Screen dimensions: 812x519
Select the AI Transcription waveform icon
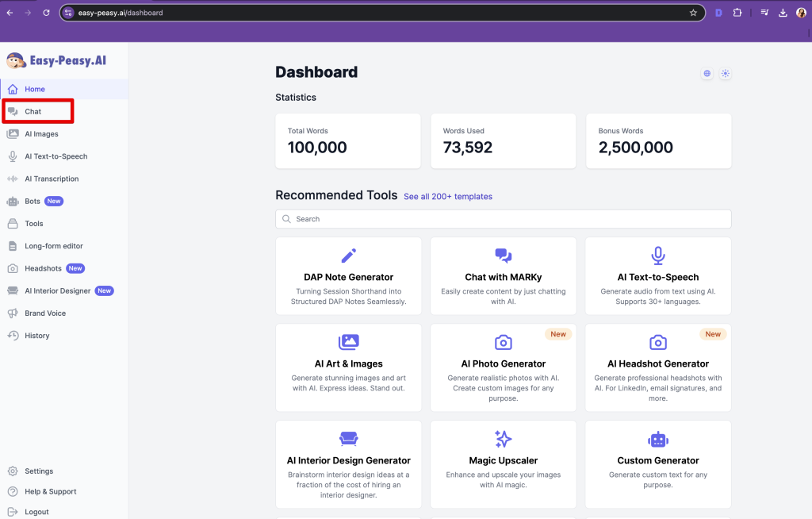[13, 179]
